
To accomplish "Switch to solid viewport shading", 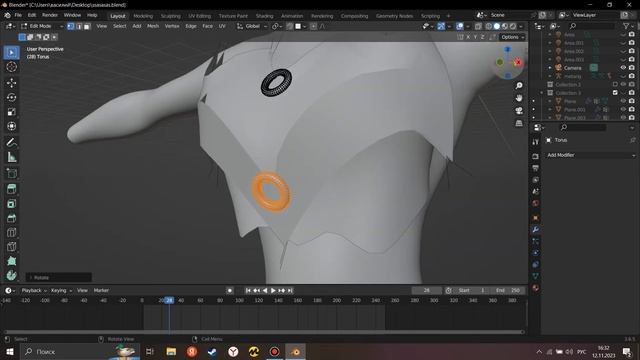I will (x=497, y=26).
